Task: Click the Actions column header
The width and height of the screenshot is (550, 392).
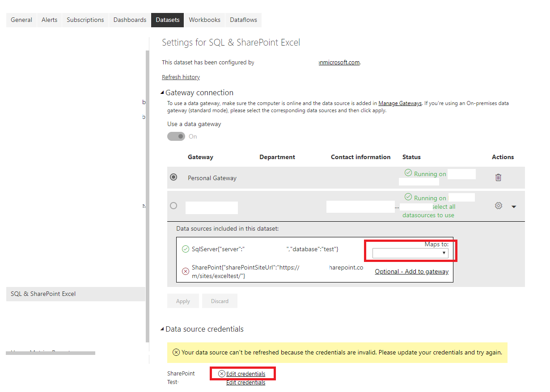Action: point(503,157)
